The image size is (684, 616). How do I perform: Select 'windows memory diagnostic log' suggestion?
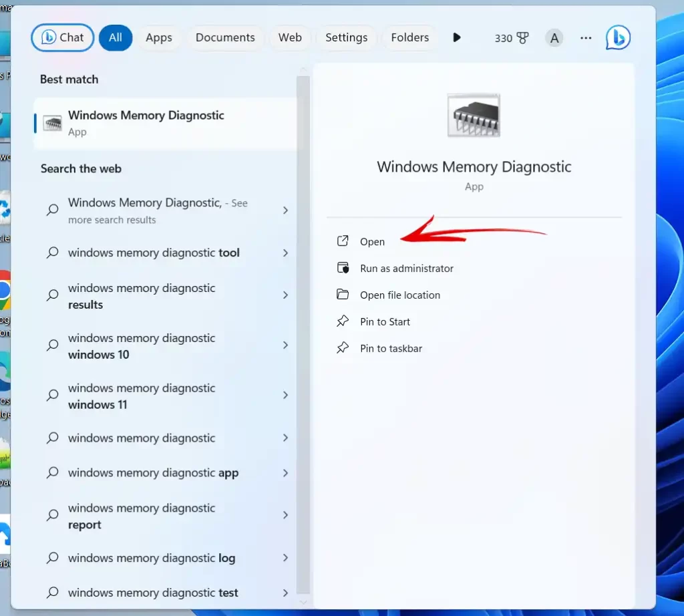(x=166, y=558)
